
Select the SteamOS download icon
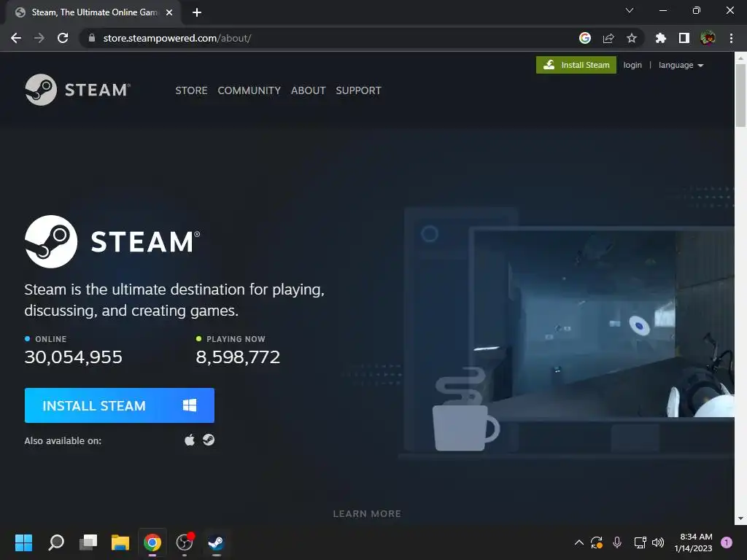point(209,440)
